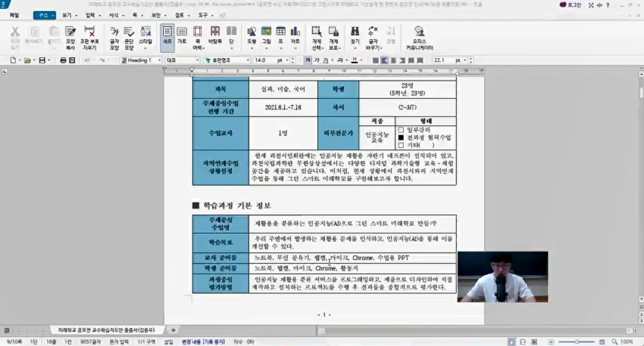Toggle underline 가 formatting button

[x=326, y=60]
